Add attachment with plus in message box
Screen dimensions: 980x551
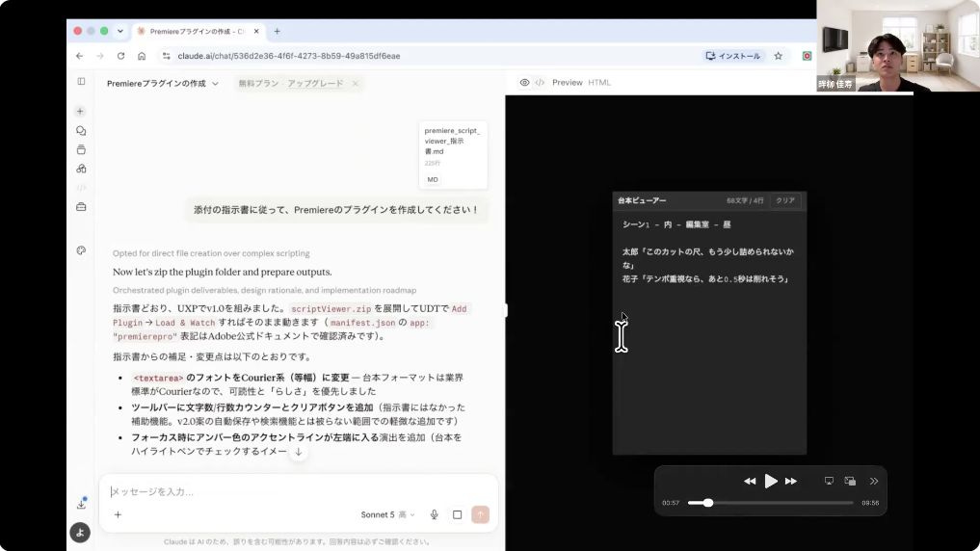click(119, 514)
